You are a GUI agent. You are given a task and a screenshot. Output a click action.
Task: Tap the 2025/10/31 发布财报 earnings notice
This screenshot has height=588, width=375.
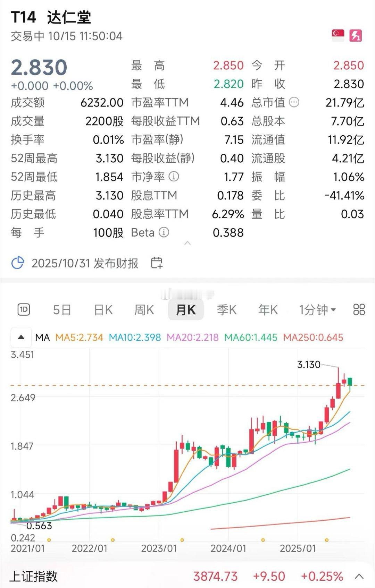85,263
